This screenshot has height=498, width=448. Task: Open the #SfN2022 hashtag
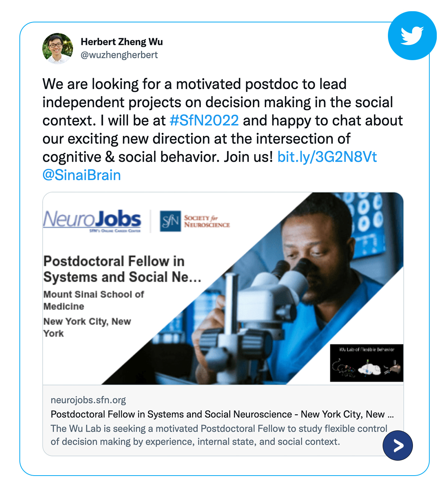click(x=204, y=120)
